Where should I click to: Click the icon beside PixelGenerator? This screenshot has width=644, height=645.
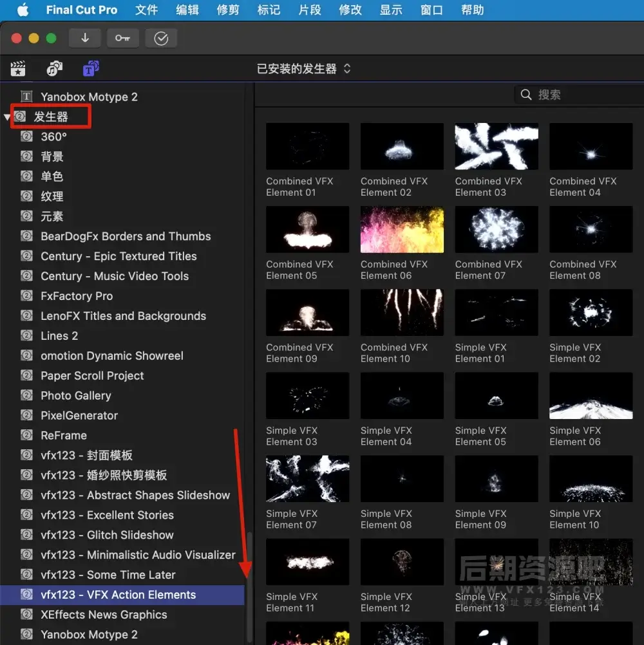click(27, 415)
